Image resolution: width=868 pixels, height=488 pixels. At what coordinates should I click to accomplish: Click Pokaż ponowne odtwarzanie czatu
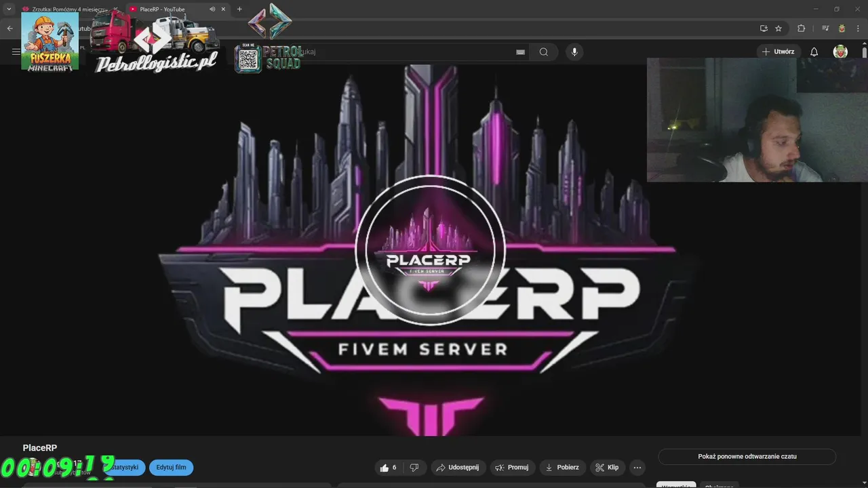pos(747,457)
